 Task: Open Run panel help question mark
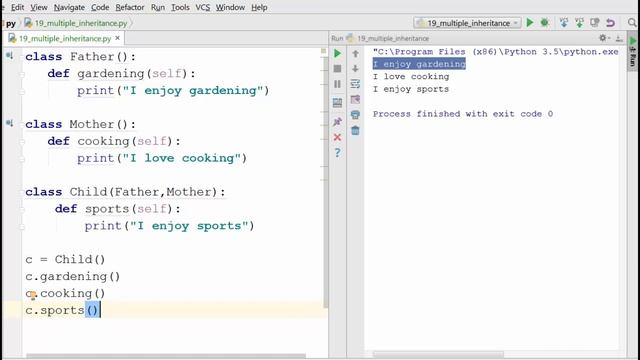pyautogui.click(x=337, y=153)
